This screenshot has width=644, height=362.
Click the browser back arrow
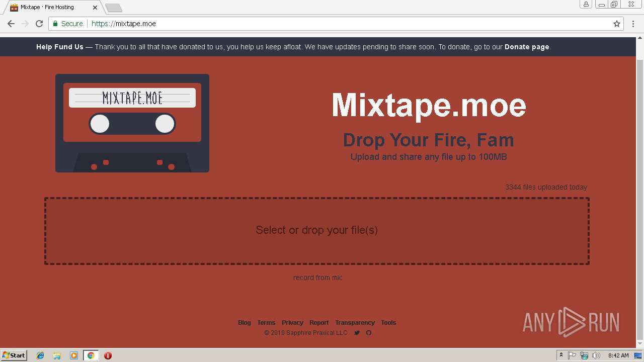11,24
